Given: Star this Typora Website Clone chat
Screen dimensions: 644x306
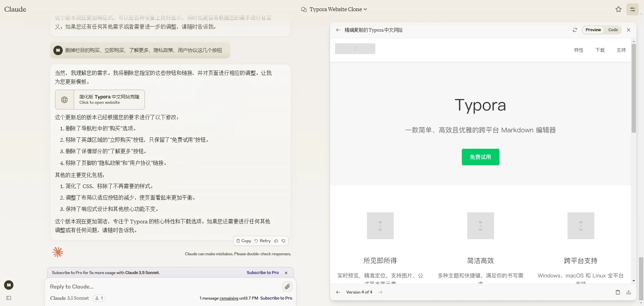Looking at the screenshot, I should pos(619,9).
